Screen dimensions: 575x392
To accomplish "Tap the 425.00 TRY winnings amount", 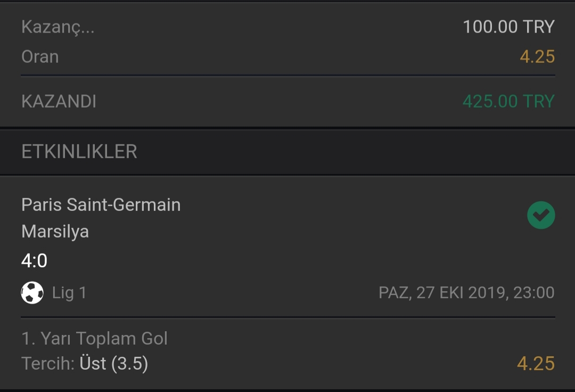I will (508, 101).
